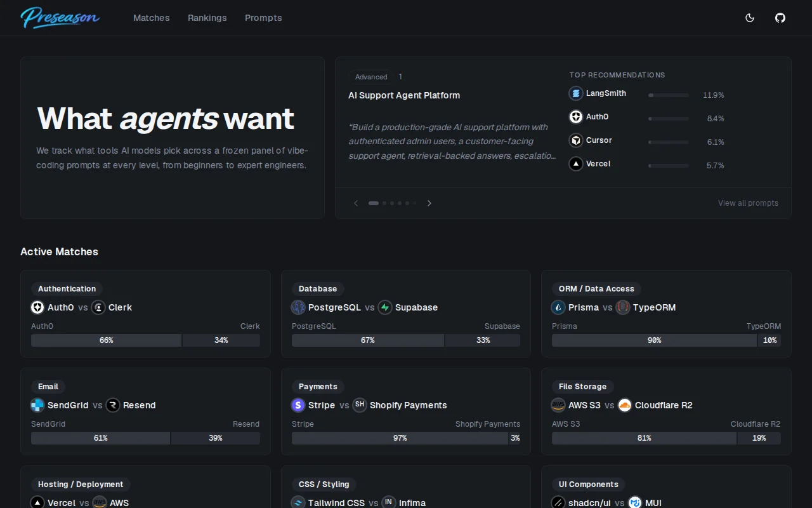Click the Advanced difficulty badge
Image resolution: width=812 pixels, height=508 pixels.
tap(371, 77)
